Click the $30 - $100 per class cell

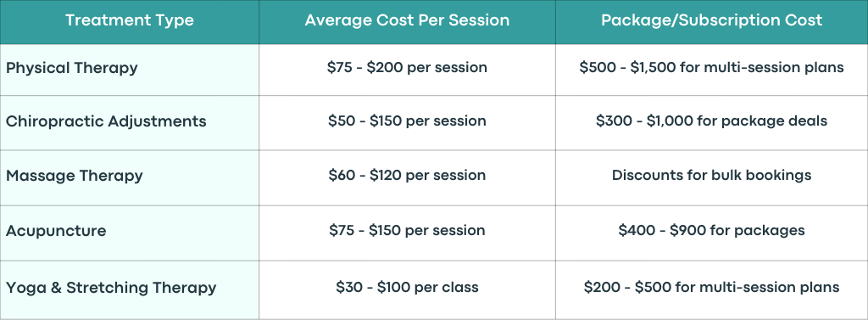tap(407, 287)
